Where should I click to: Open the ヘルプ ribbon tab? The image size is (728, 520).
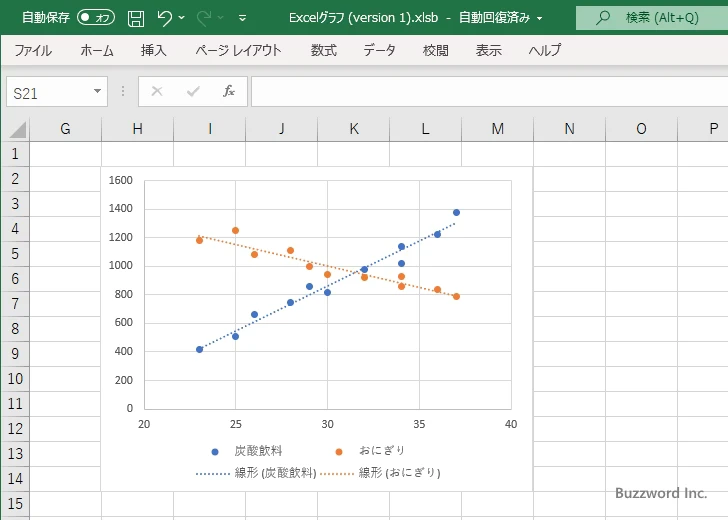pos(545,50)
